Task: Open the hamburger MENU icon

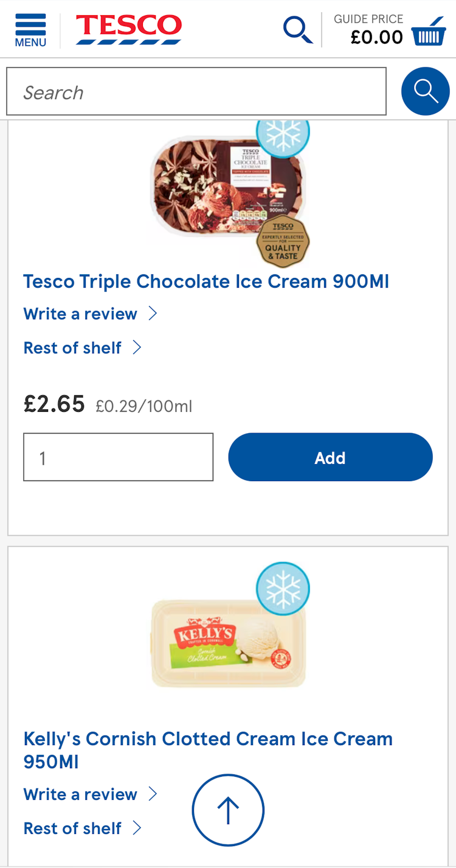Action: tap(30, 29)
